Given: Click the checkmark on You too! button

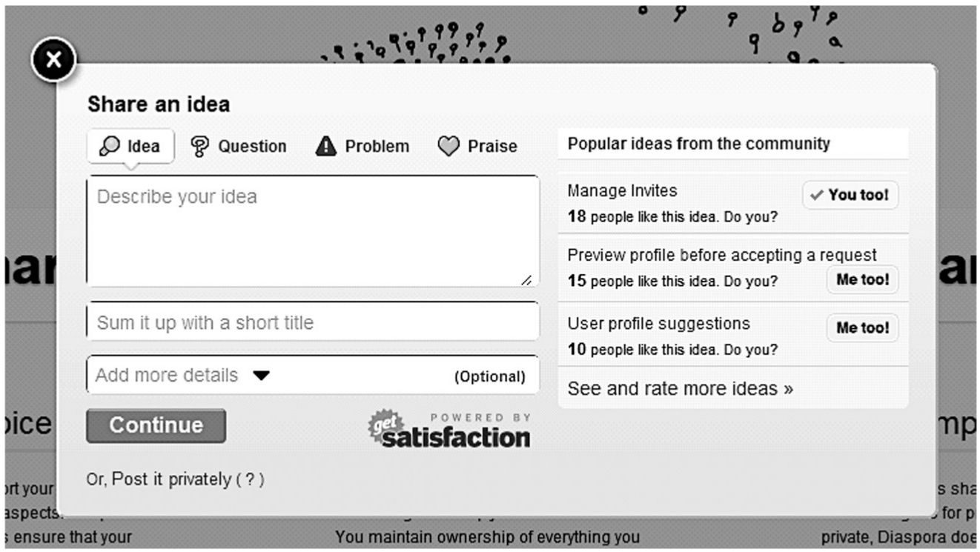Looking at the screenshot, I should click(x=817, y=196).
